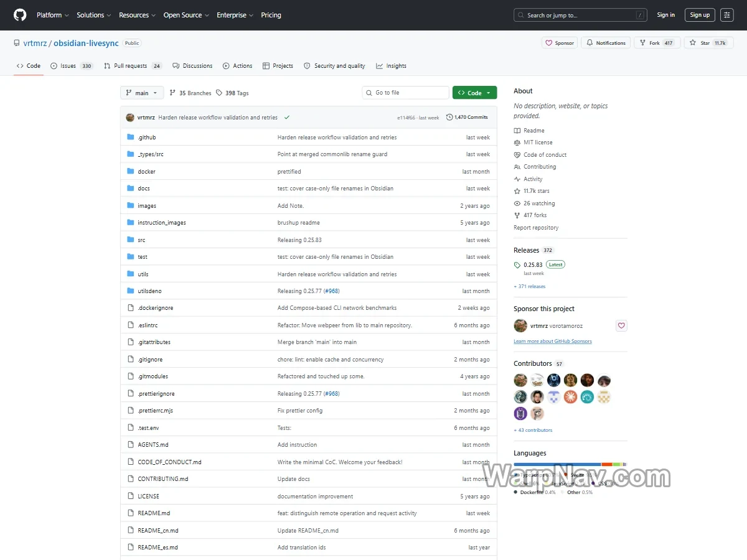View 398 Tags
This screenshot has width=747, height=560.
[232, 93]
